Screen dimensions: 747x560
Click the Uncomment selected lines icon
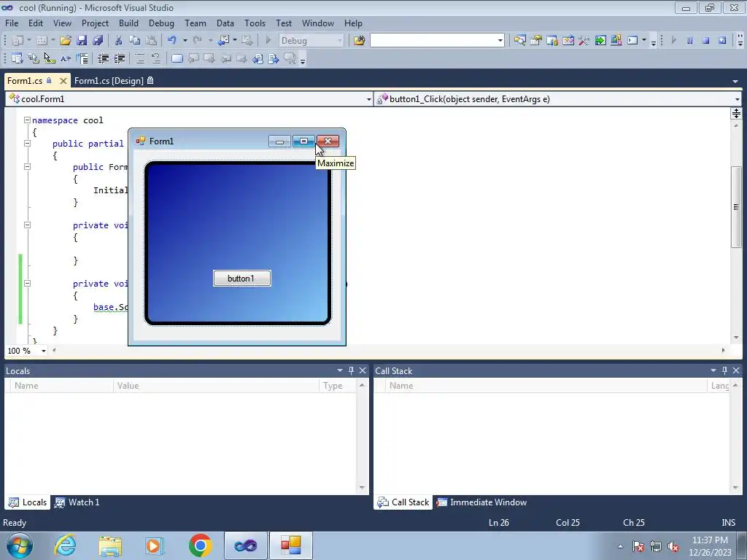pyautogui.click(x=156, y=58)
